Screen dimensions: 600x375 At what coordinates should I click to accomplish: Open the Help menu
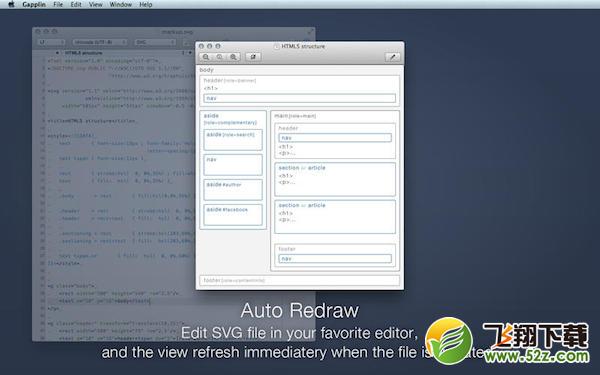[145, 5]
